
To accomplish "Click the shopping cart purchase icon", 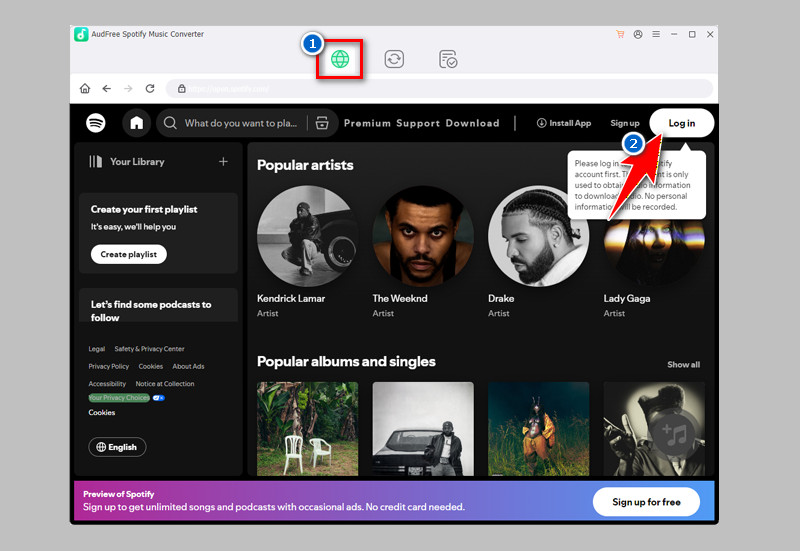I will tap(620, 34).
